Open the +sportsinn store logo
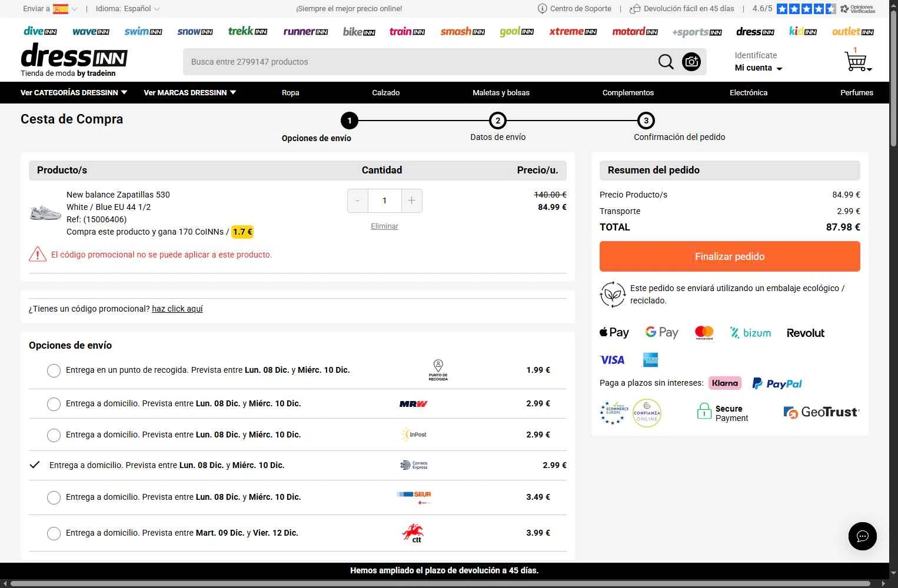This screenshot has height=588, width=898. click(x=697, y=32)
